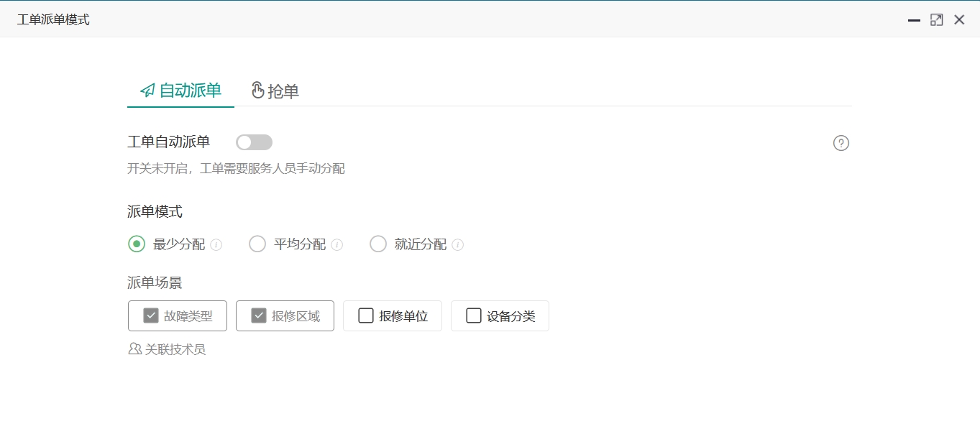Click the help question mark icon
The width and height of the screenshot is (980, 447).
(841, 143)
